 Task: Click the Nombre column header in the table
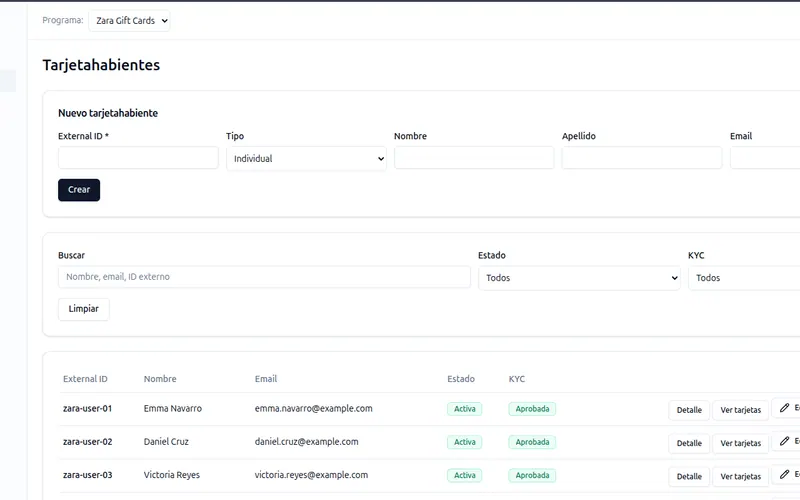tap(160, 379)
